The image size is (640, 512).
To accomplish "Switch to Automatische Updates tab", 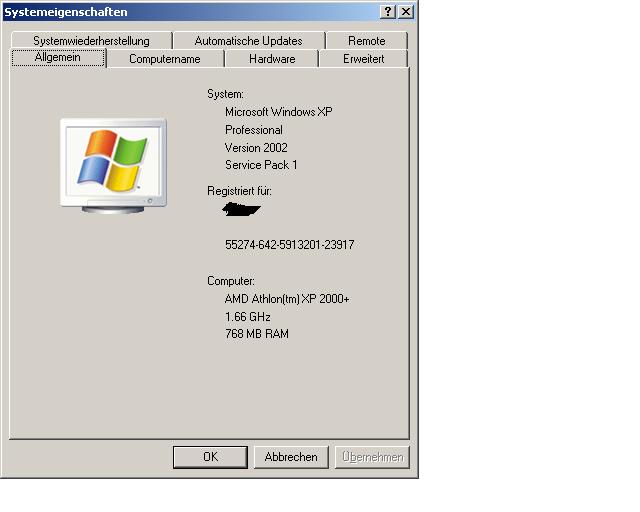I will [x=248, y=41].
